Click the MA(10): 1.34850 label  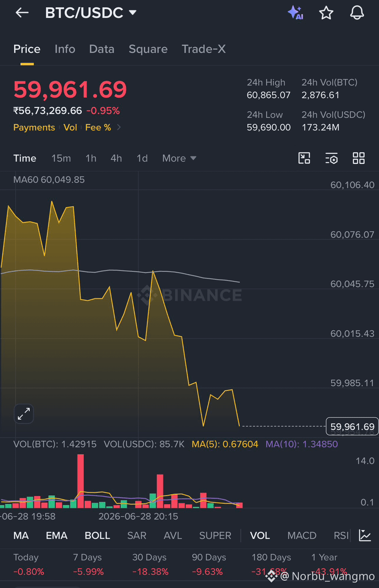coord(302,444)
